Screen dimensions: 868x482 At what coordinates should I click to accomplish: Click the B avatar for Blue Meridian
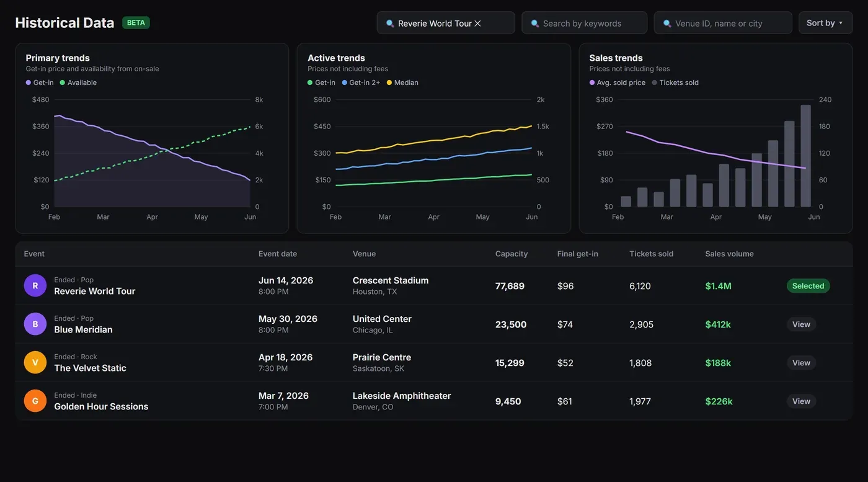pyautogui.click(x=35, y=324)
